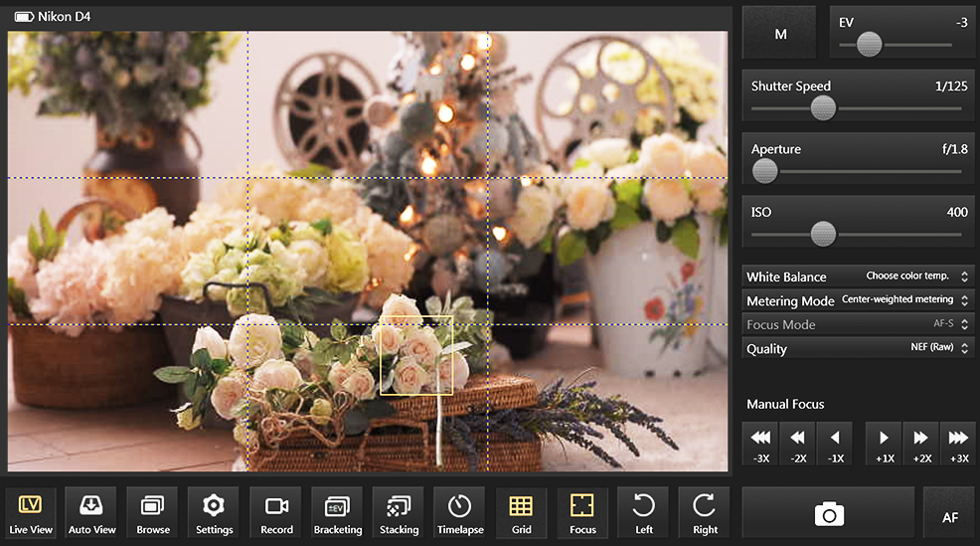This screenshot has width=980, height=546.
Task: Open the Bracketing tool
Action: point(338,513)
